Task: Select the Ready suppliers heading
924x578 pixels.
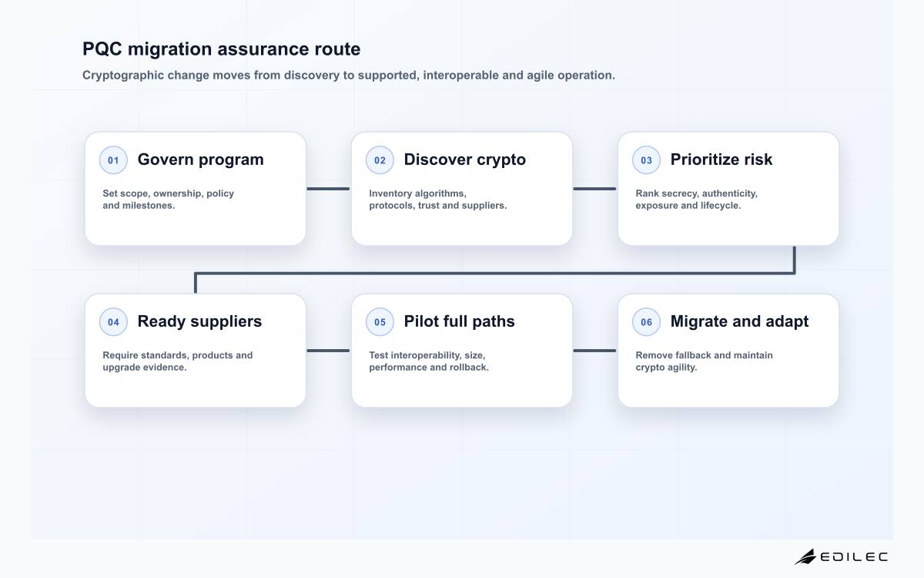Action: (199, 321)
